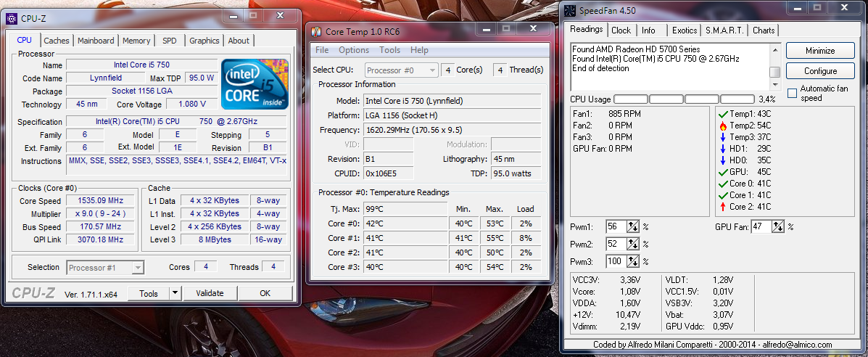The height and width of the screenshot is (357, 868).
Task: Adjust the GPU Fan stepper arrows
Action: 778,226
